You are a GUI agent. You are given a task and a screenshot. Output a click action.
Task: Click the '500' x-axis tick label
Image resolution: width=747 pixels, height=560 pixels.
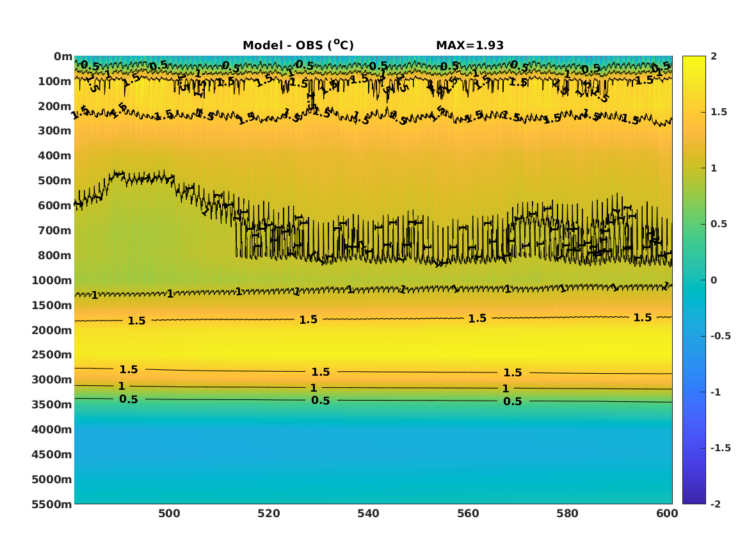(x=169, y=513)
